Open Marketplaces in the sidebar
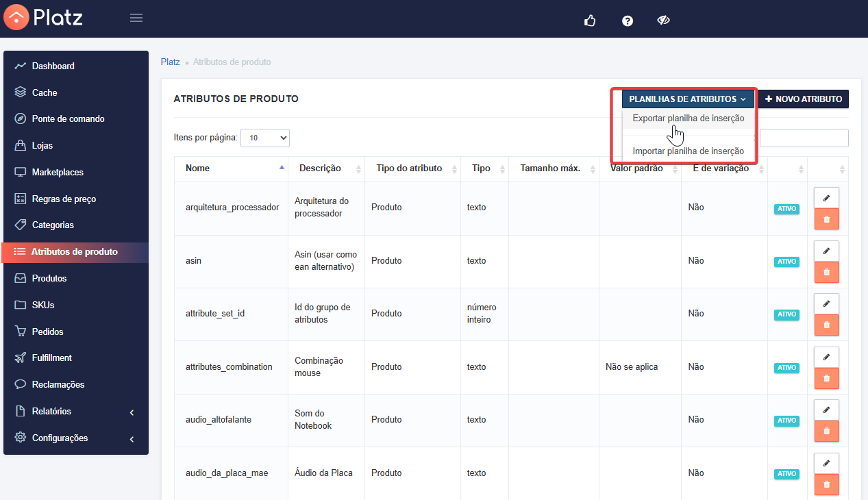The width and height of the screenshot is (868, 500). (76, 172)
